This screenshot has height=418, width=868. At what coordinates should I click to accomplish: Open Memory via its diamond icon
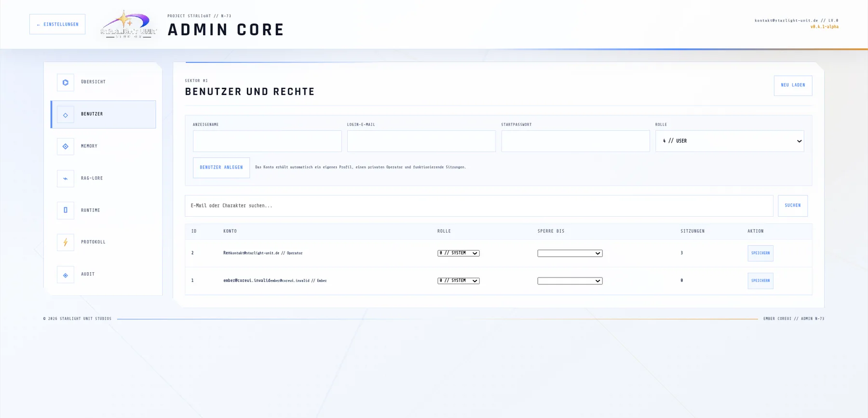pos(66,147)
